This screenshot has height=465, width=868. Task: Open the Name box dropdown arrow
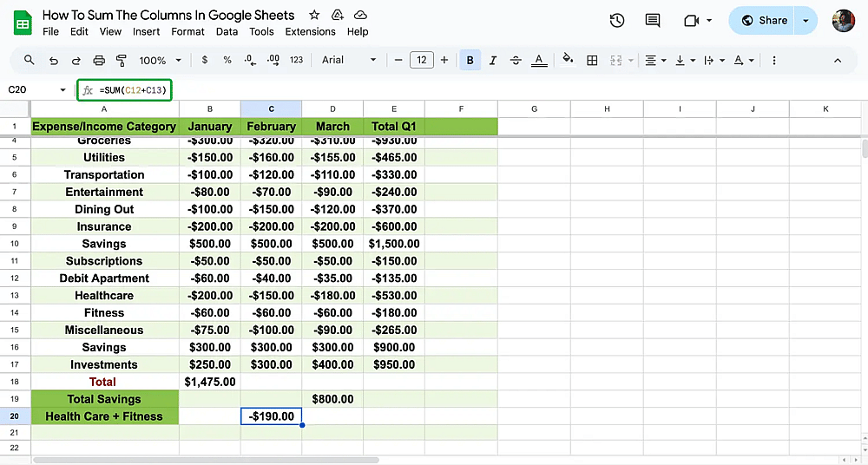[62, 89]
